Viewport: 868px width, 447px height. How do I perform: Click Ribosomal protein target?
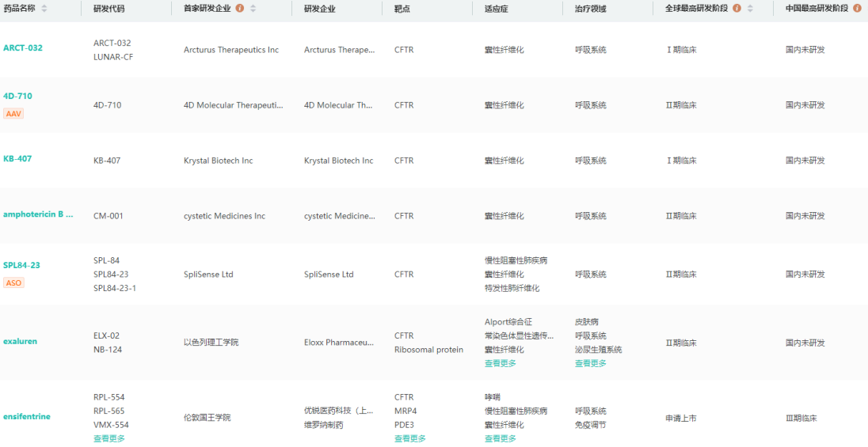(428, 350)
